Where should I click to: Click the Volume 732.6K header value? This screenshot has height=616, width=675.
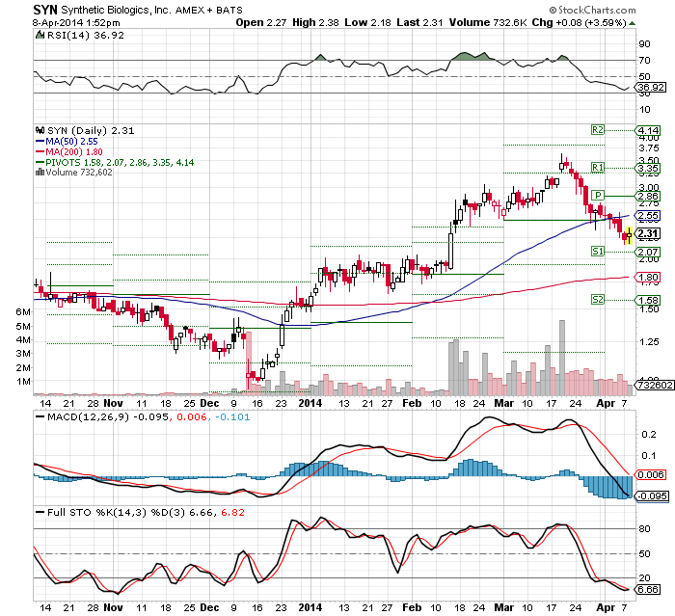coord(488,22)
